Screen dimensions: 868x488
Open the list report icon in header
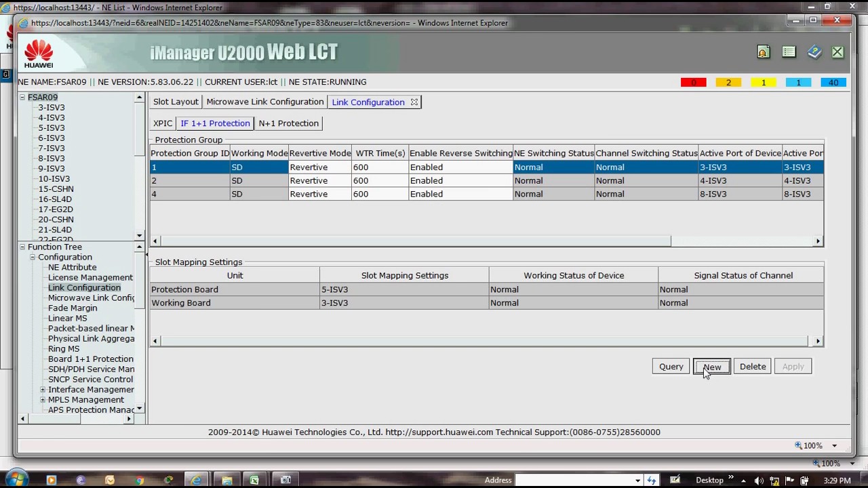click(789, 52)
